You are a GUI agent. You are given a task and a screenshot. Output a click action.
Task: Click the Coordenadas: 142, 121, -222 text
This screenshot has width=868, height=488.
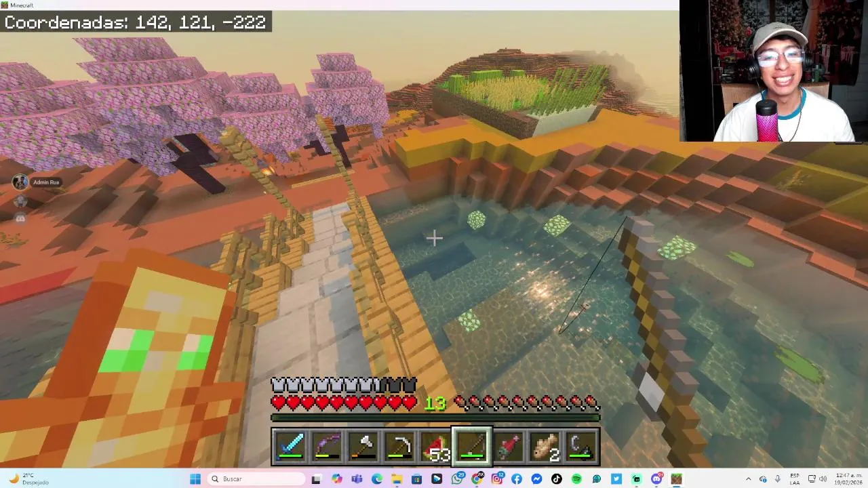coord(136,22)
